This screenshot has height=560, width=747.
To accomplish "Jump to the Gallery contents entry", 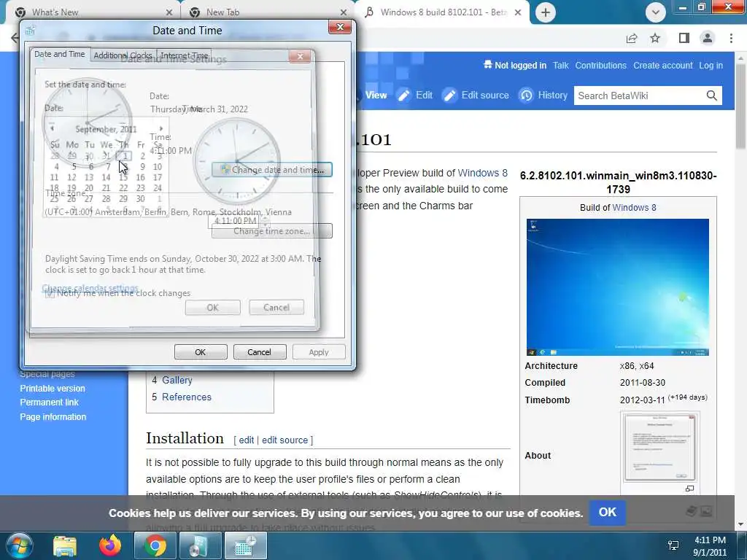I will pos(177,380).
